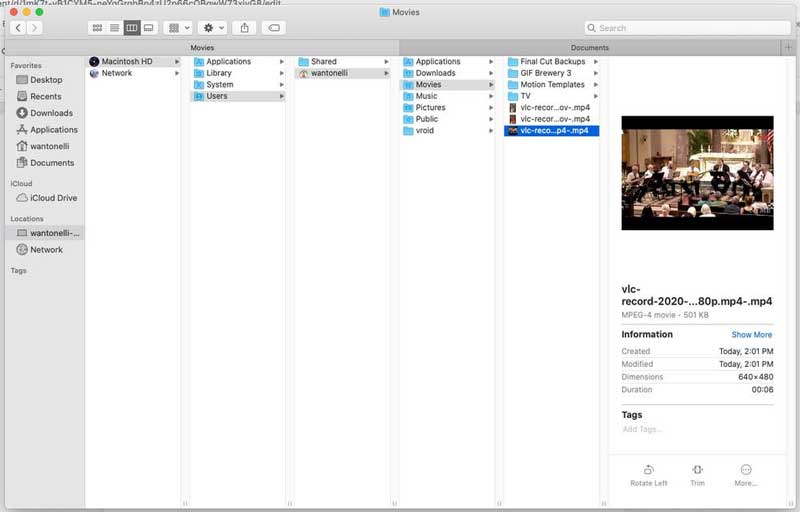Switch to the Movies tab
The image size is (800, 512).
pyautogui.click(x=202, y=47)
